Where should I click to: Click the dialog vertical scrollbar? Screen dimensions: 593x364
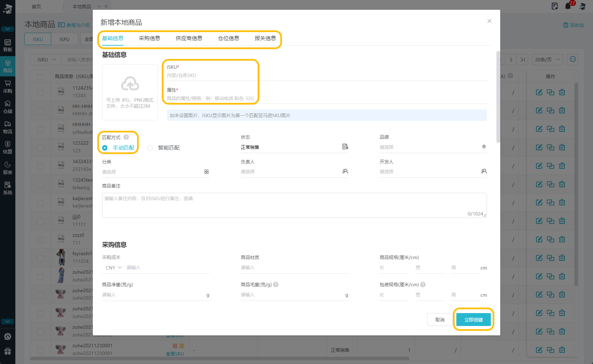498,97
